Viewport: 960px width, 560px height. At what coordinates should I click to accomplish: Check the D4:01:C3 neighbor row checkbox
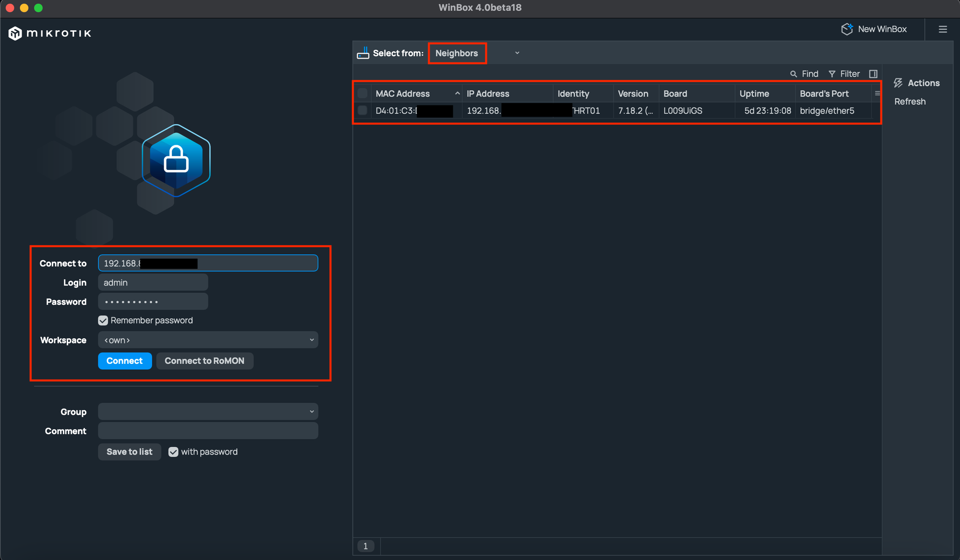tap(363, 111)
